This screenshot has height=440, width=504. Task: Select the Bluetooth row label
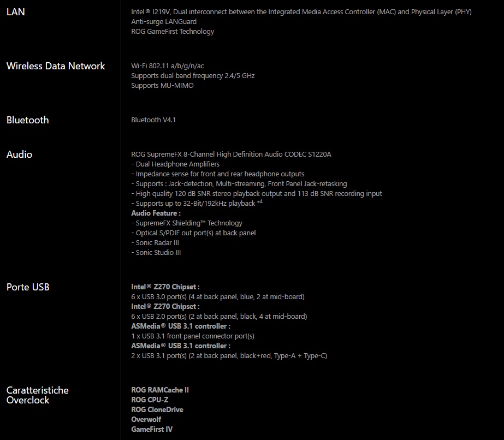pyautogui.click(x=28, y=120)
